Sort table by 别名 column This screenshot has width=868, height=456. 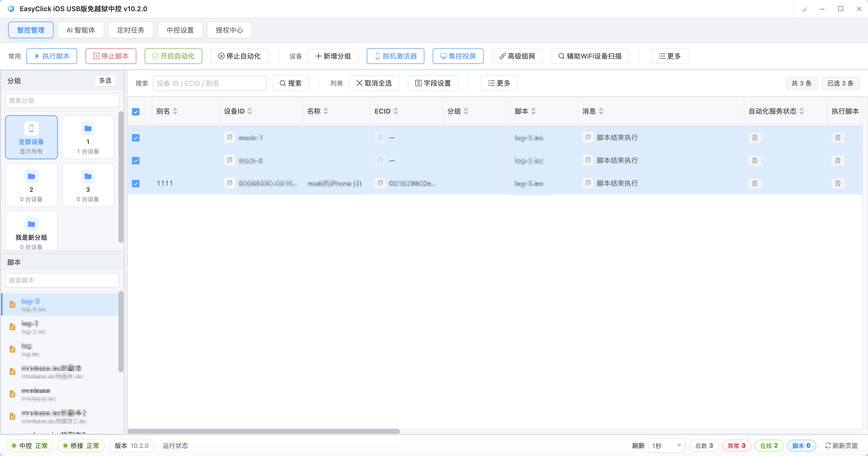pyautogui.click(x=175, y=111)
